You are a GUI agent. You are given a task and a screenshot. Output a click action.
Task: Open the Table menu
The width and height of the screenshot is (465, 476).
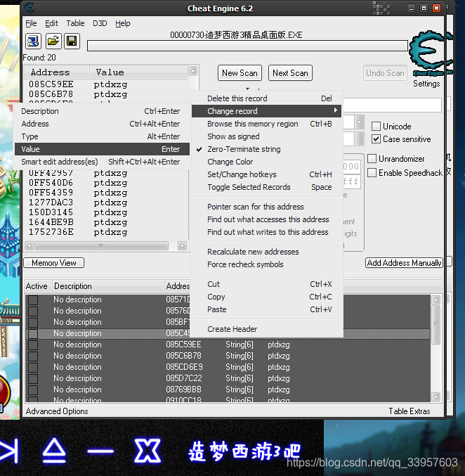coord(75,23)
